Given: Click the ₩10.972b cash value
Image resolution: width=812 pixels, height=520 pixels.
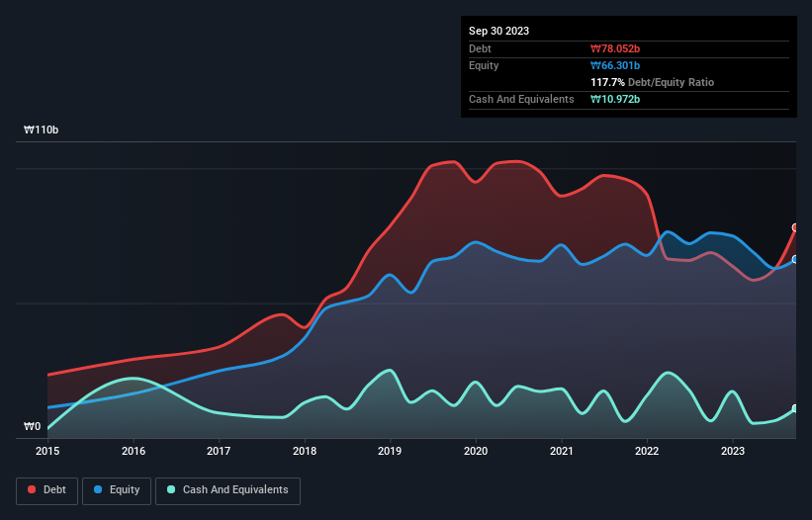Looking at the screenshot, I should point(615,99).
